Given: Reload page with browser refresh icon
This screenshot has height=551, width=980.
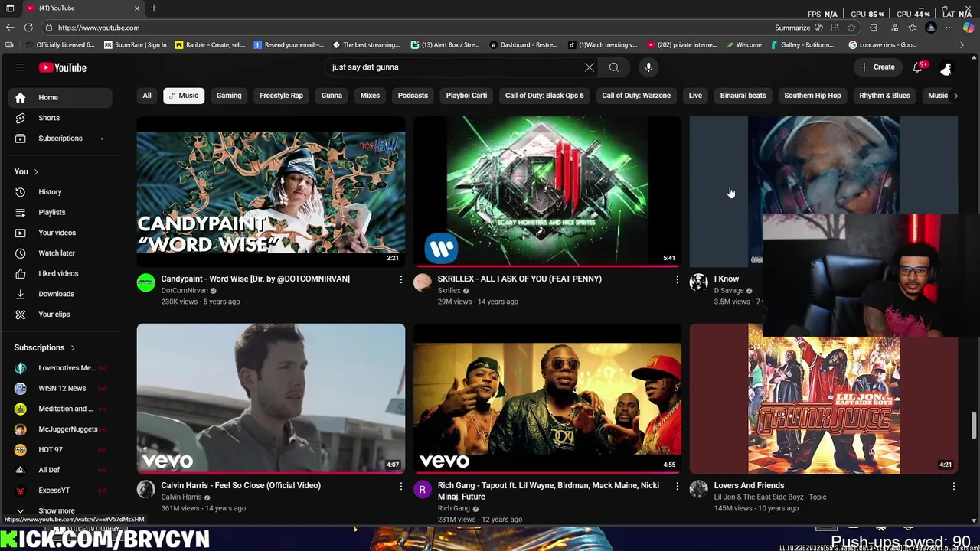Looking at the screenshot, I should [28, 28].
